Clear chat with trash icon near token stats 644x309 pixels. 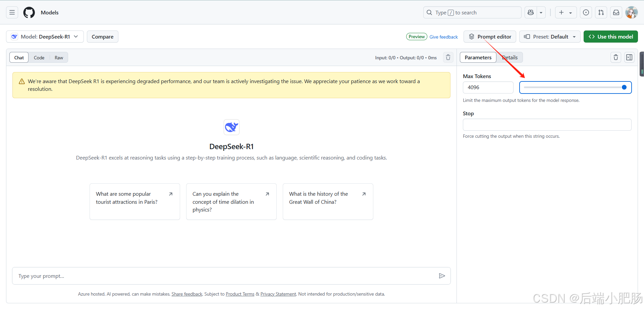tap(448, 58)
